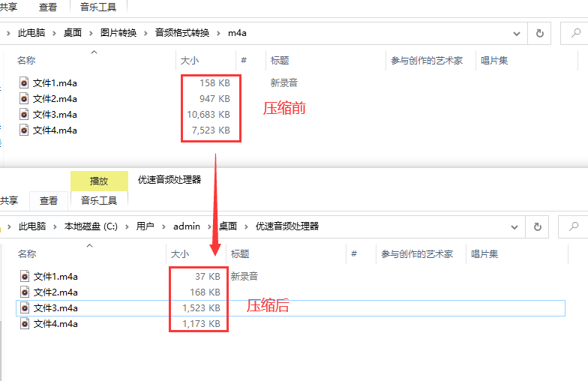Click m4a segment in upper address bar
This screenshot has height=381, width=588.
point(237,33)
